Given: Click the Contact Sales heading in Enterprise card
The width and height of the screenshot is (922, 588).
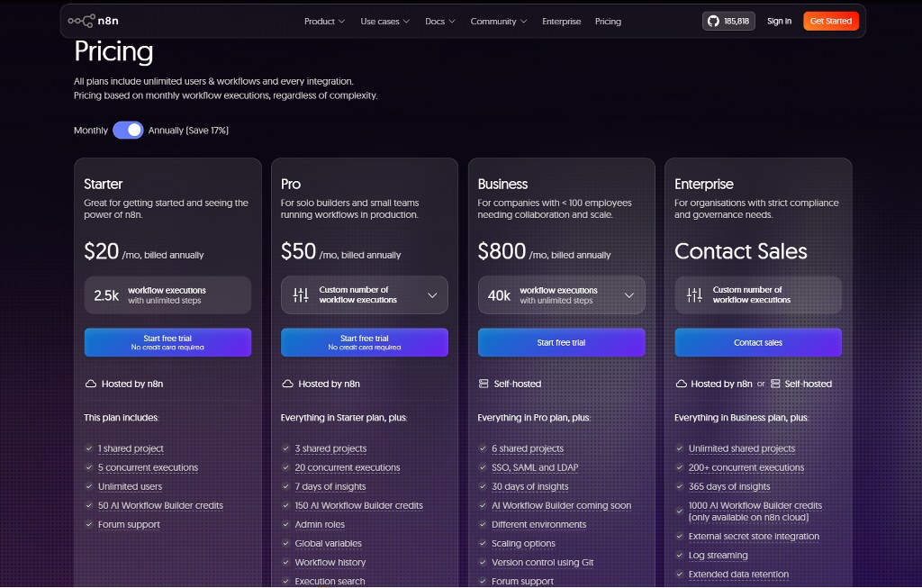Looking at the screenshot, I should [x=741, y=251].
